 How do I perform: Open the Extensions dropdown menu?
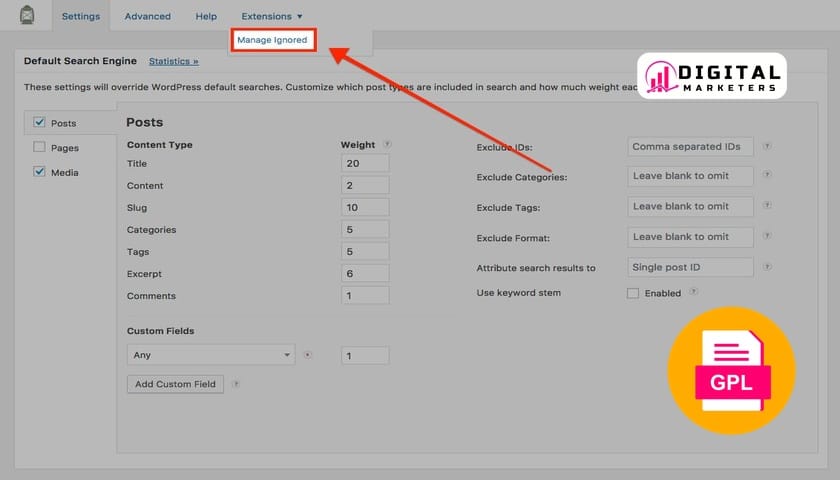(x=271, y=17)
